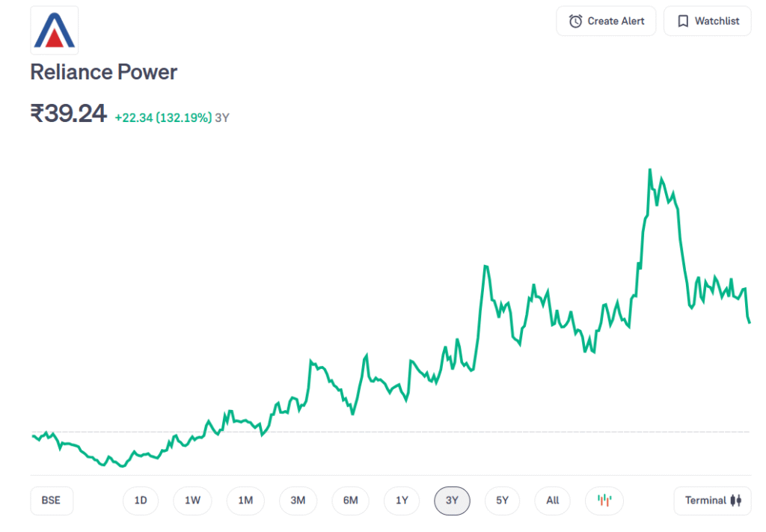Select the 5Y range on the timeline
Image resolution: width=766 pixels, height=532 pixels.
(x=502, y=501)
